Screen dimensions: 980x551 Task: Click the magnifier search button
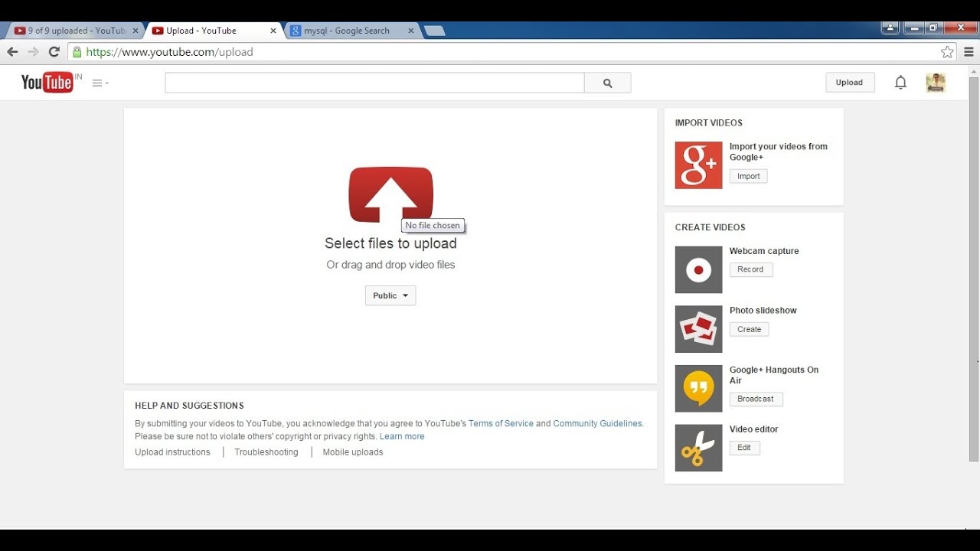tap(608, 83)
